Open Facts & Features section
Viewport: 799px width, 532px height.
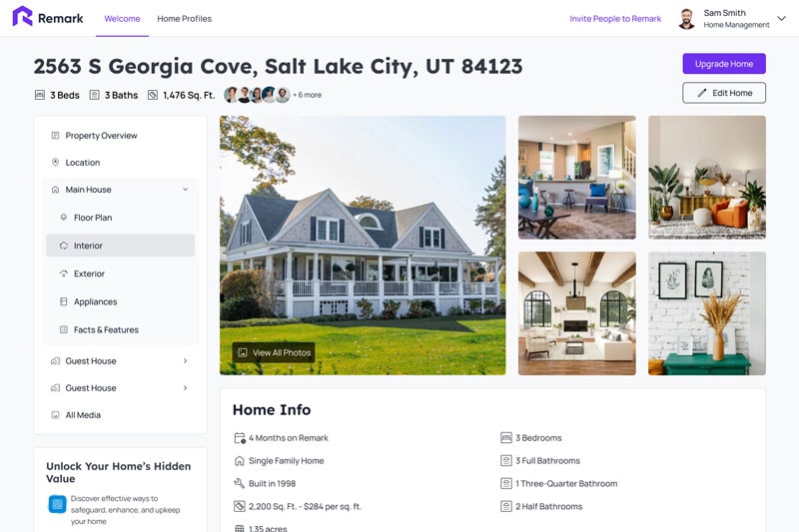pos(120,329)
